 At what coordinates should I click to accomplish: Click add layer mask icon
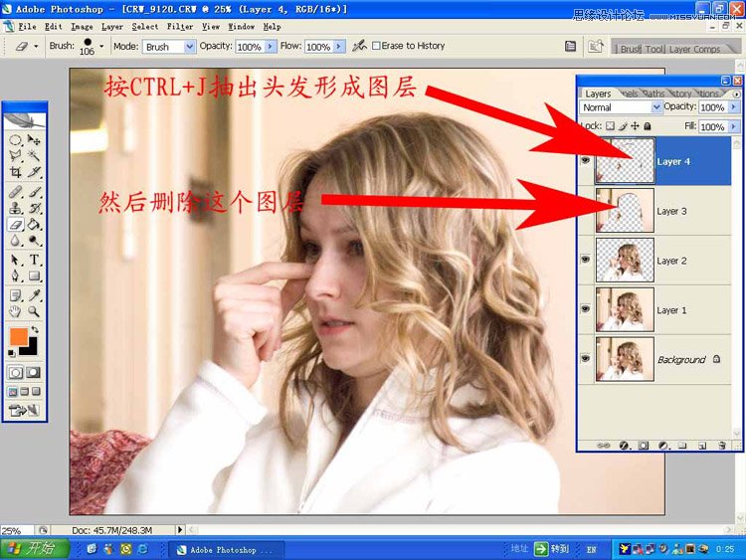tap(644, 446)
